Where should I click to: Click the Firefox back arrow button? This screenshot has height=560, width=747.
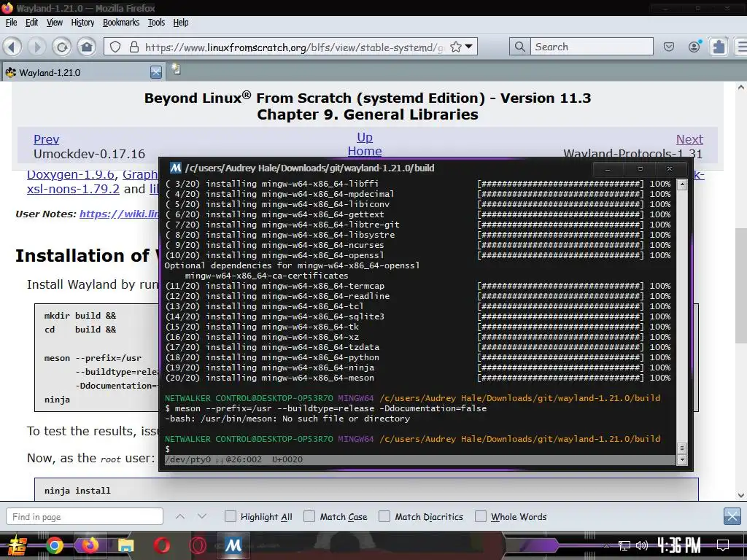(12, 47)
